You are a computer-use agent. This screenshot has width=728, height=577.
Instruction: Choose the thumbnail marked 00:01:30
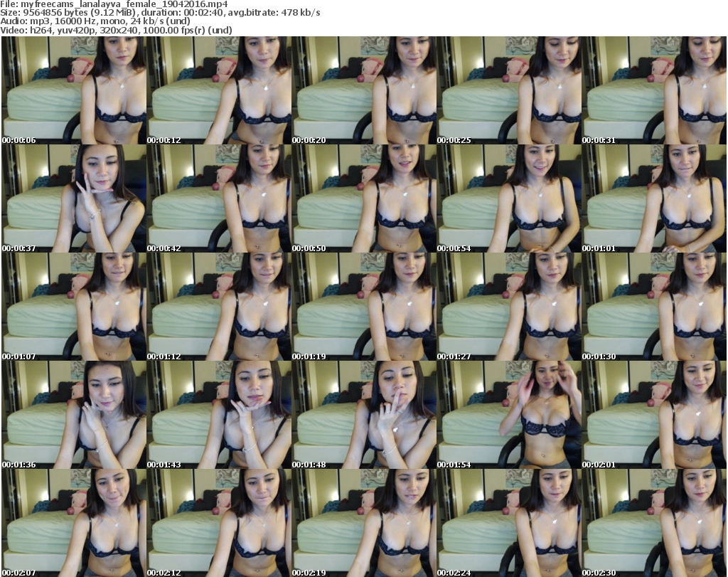click(x=654, y=307)
